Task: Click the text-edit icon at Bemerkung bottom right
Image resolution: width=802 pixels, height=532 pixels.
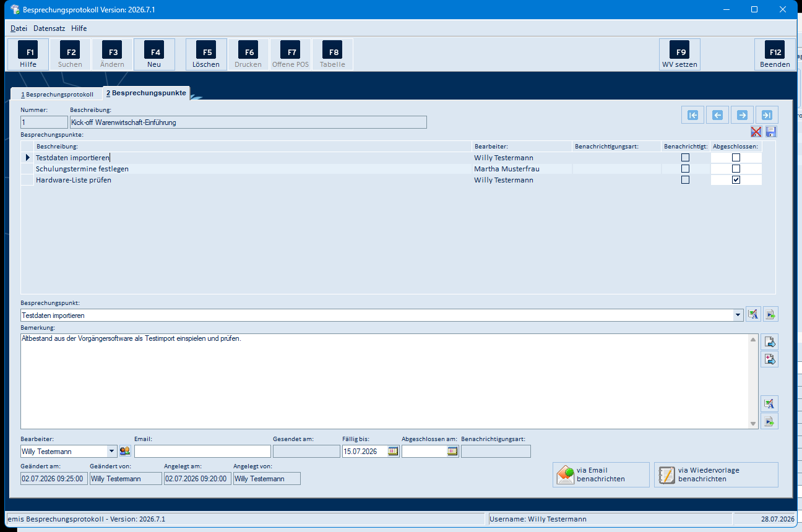Action: (x=770, y=403)
